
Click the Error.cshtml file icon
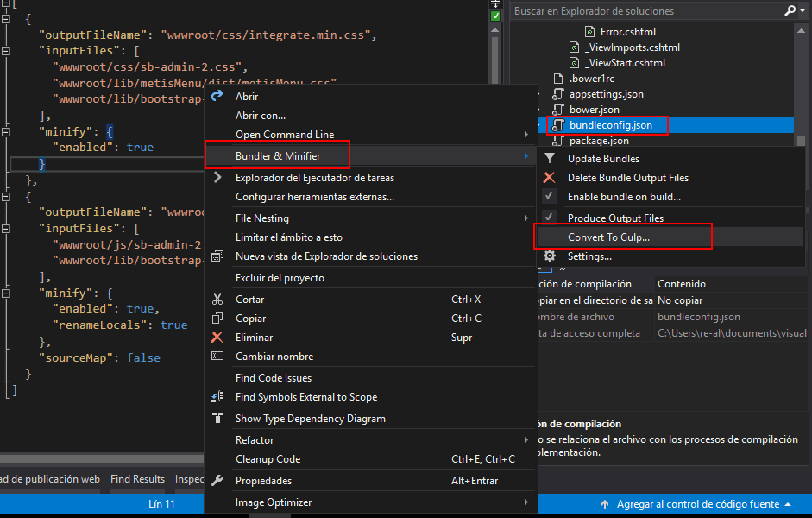point(589,32)
